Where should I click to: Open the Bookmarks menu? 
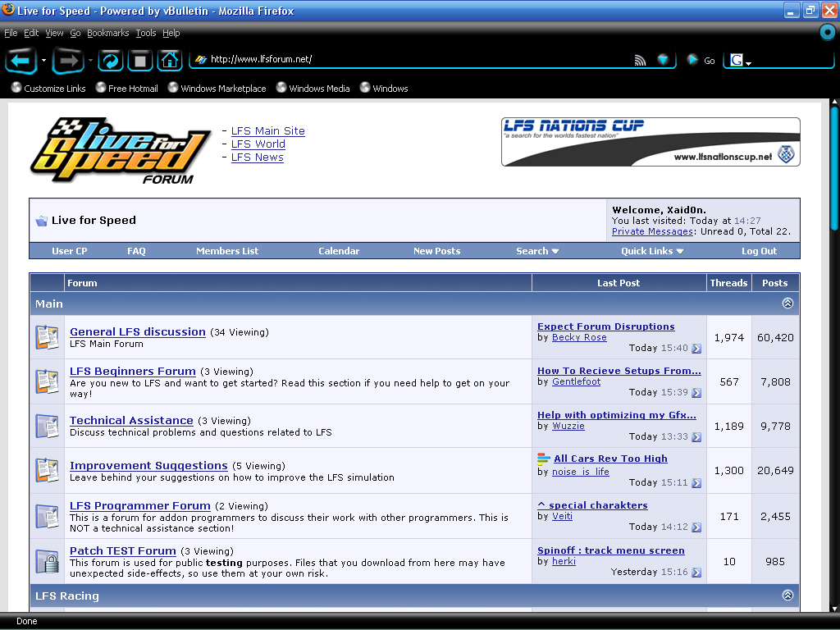(107, 33)
